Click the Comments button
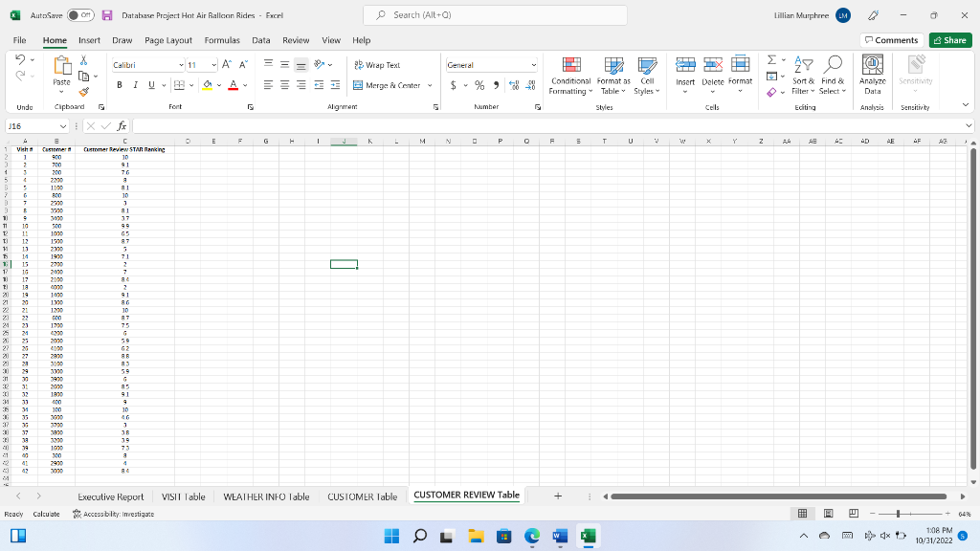 tap(891, 40)
